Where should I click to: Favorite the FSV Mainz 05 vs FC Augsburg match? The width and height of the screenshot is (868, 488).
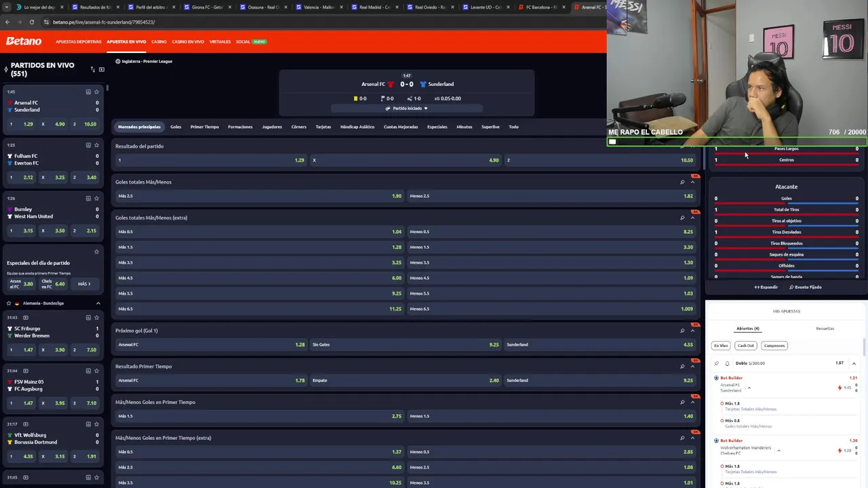click(x=97, y=371)
